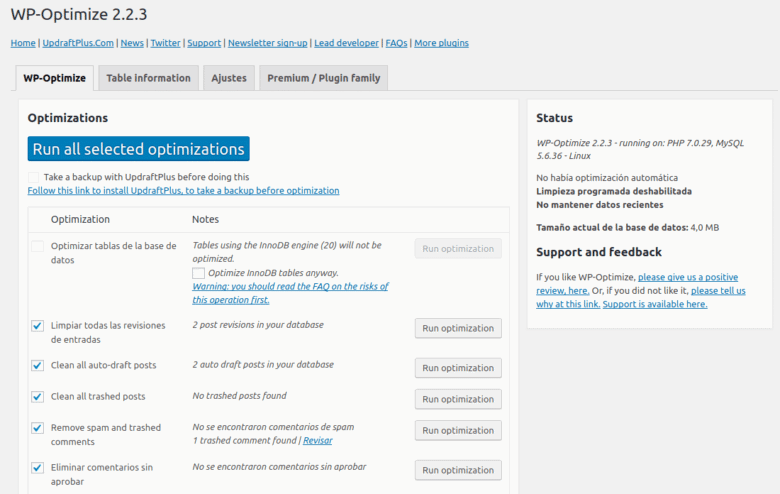Enable Optimize InnoDB tables anyway checkbox
The image size is (780, 494).
click(198, 273)
